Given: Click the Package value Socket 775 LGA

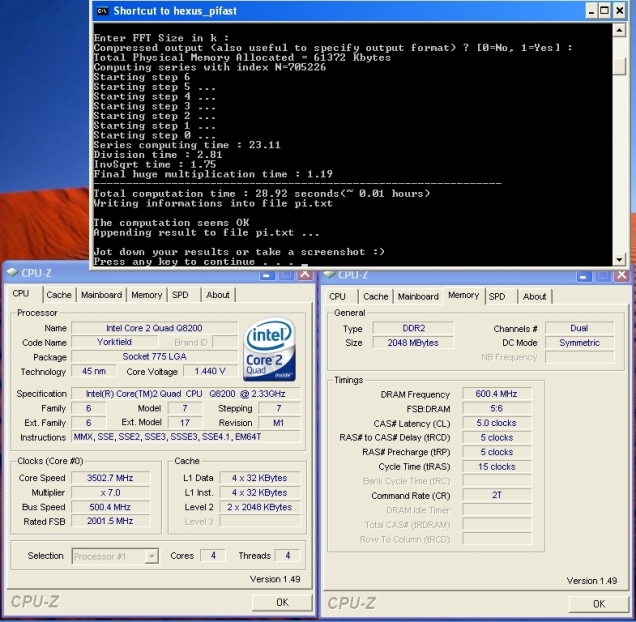Looking at the screenshot, I should (155, 357).
